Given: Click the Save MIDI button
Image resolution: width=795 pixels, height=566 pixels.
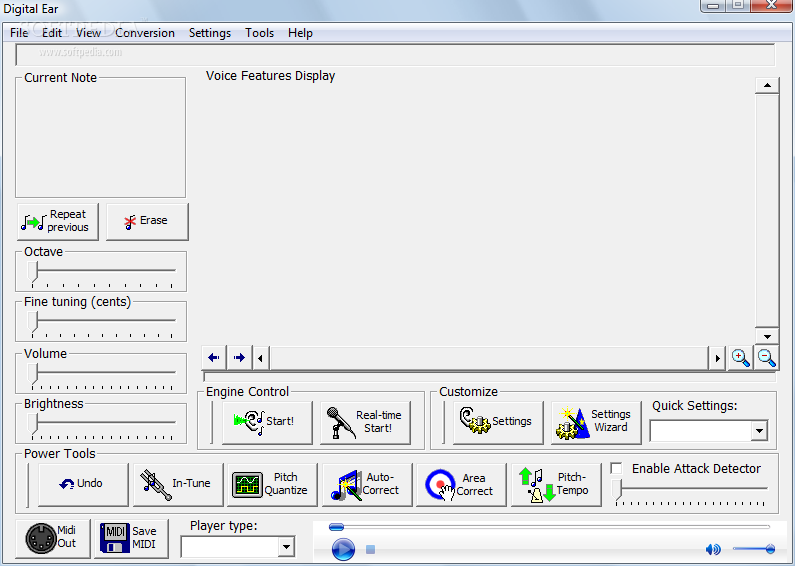Looking at the screenshot, I should pyautogui.click(x=131, y=538).
